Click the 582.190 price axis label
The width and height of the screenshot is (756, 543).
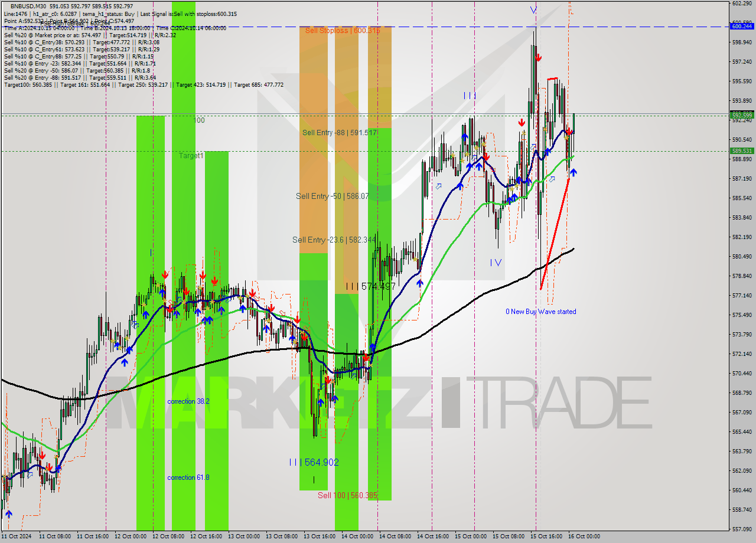pyautogui.click(x=742, y=237)
